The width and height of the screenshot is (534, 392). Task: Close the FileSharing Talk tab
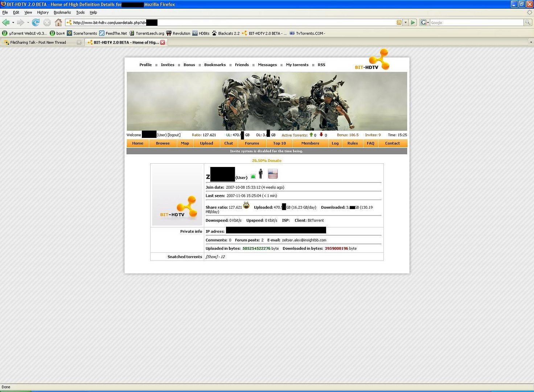tap(79, 42)
